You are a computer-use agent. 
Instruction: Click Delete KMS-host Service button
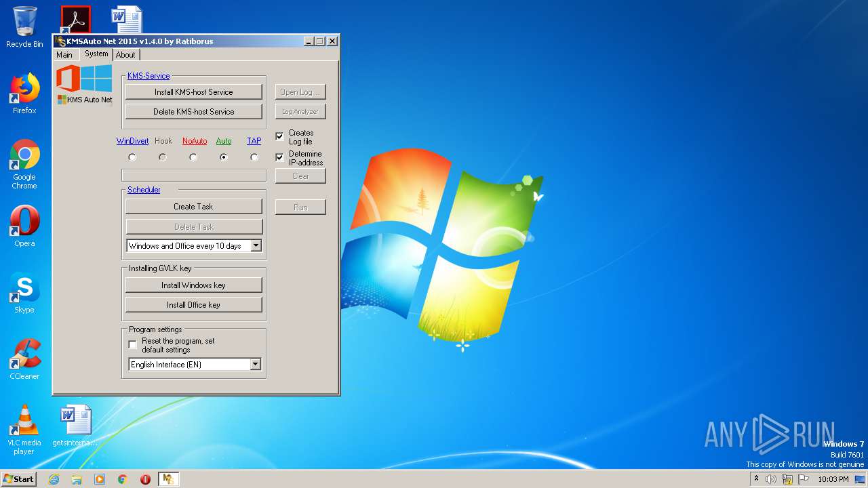point(194,112)
